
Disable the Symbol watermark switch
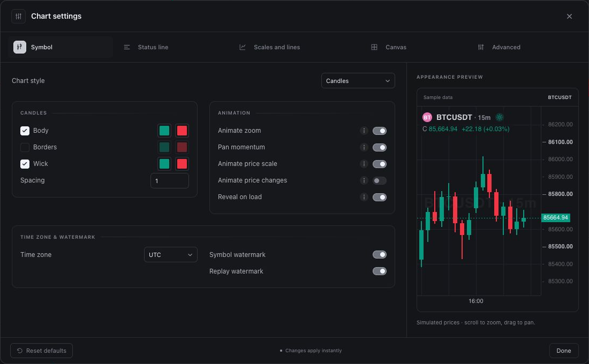click(380, 255)
